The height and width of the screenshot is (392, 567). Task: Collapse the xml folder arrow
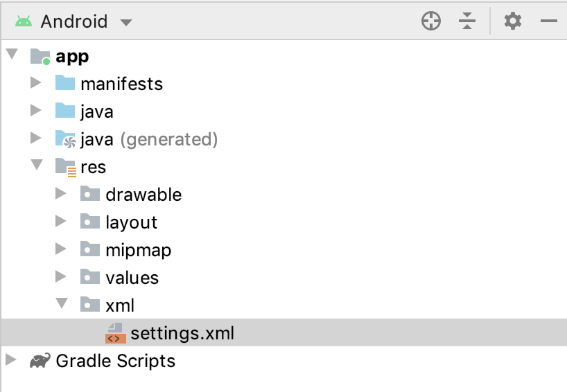pyautogui.click(x=62, y=303)
